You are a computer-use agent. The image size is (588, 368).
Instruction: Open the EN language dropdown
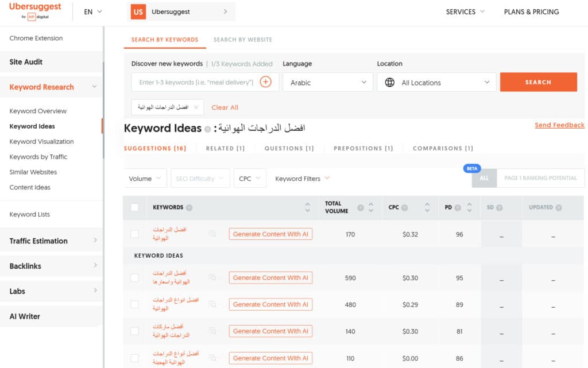point(93,11)
